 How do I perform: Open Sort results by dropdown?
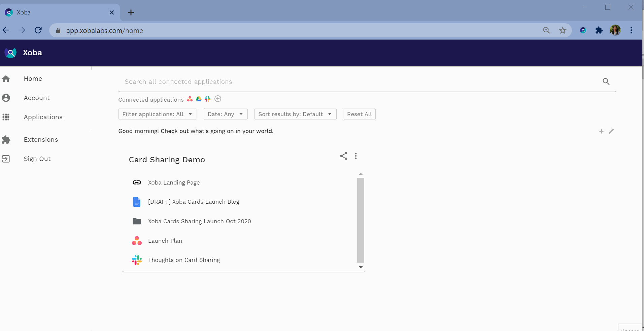(x=295, y=114)
